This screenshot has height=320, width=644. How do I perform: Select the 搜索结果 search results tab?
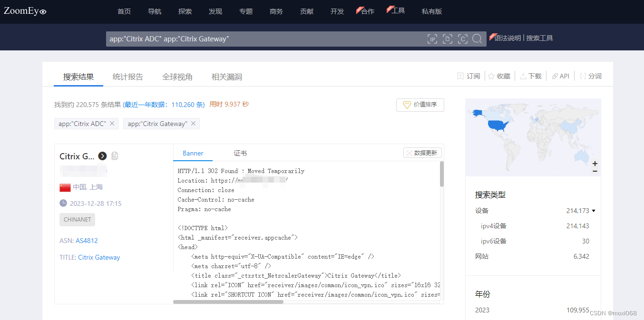pyautogui.click(x=78, y=77)
